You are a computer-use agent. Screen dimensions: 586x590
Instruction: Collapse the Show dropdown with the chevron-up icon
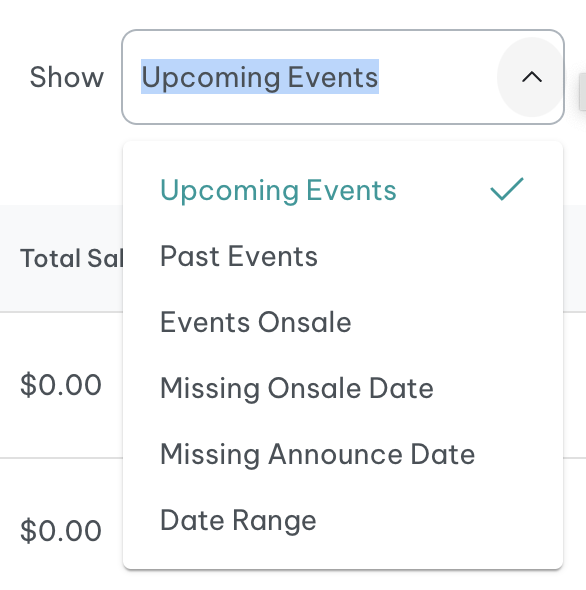coord(532,77)
